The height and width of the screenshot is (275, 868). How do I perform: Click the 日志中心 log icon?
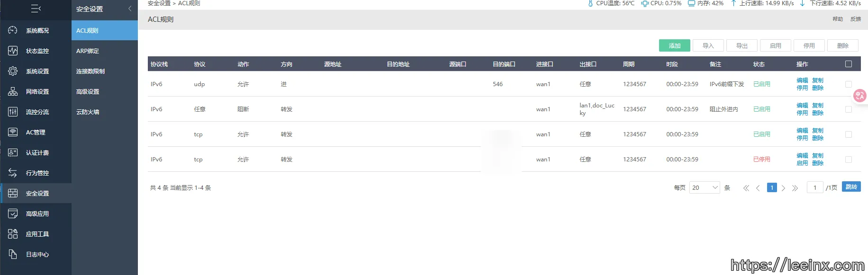13,254
